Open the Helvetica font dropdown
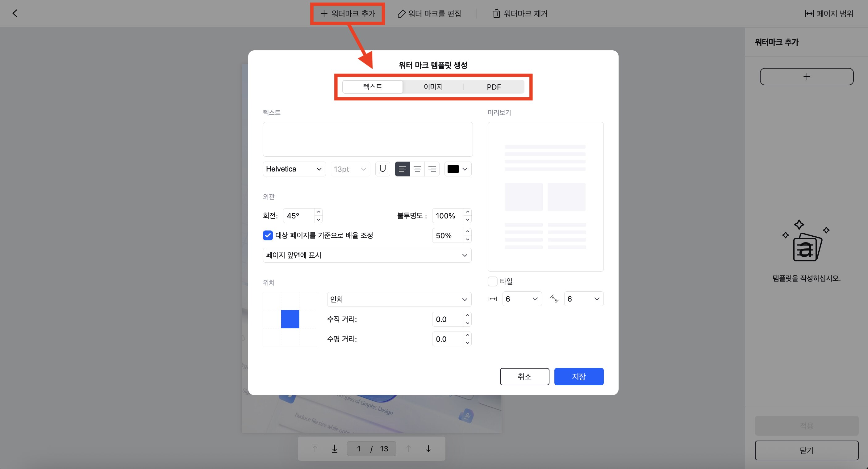868x469 pixels. 294,169
